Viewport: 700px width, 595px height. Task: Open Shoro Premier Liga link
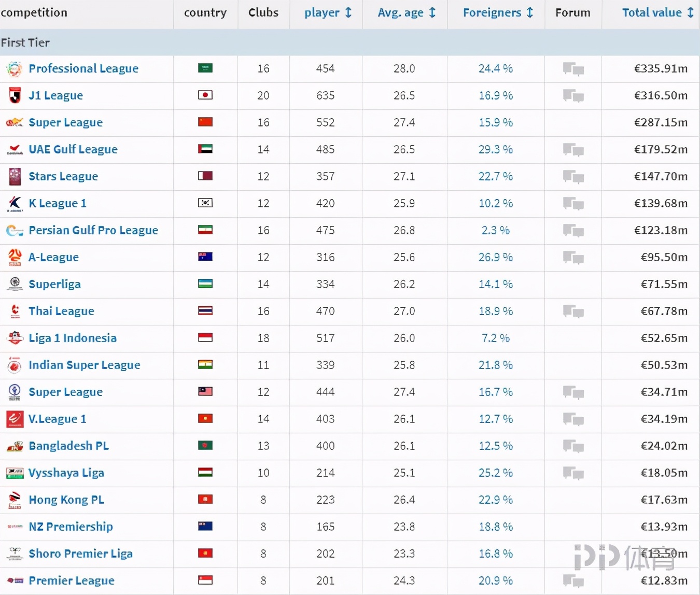pyautogui.click(x=80, y=554)
